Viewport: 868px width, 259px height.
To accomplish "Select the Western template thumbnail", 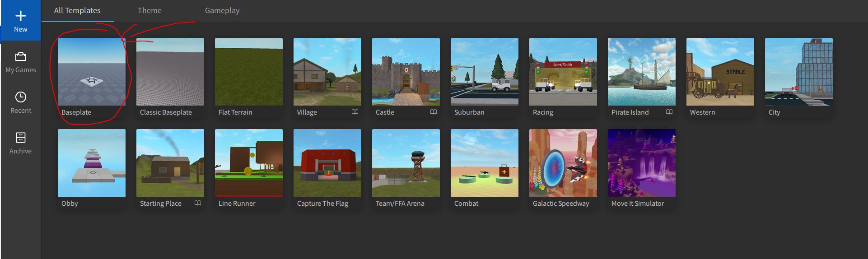I will click(x=720, y=72).
